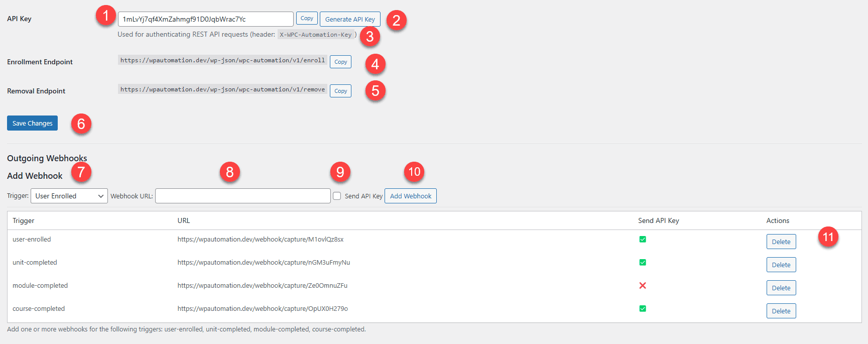Delete the module-completed webhook

781,288
